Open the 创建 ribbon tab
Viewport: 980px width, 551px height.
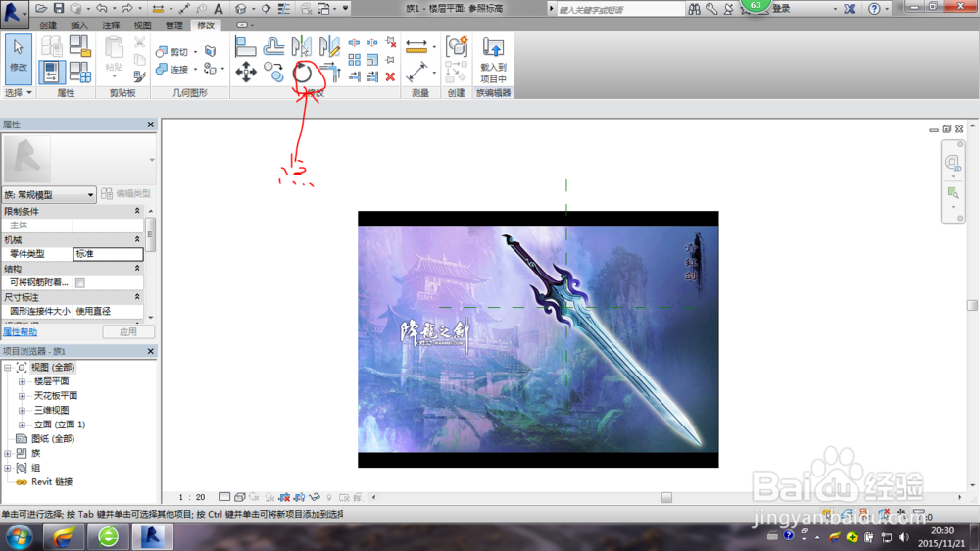pyautogui.click(x=48, y=25)
